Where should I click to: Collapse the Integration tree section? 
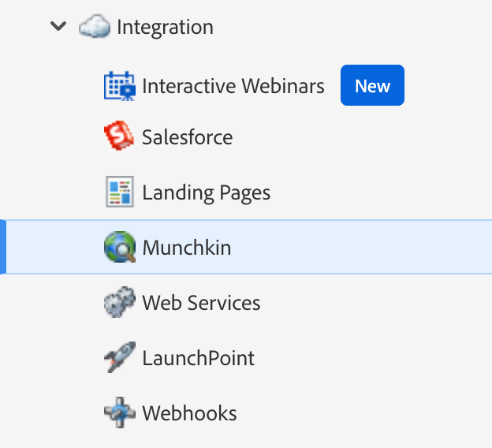pos(58,26)
